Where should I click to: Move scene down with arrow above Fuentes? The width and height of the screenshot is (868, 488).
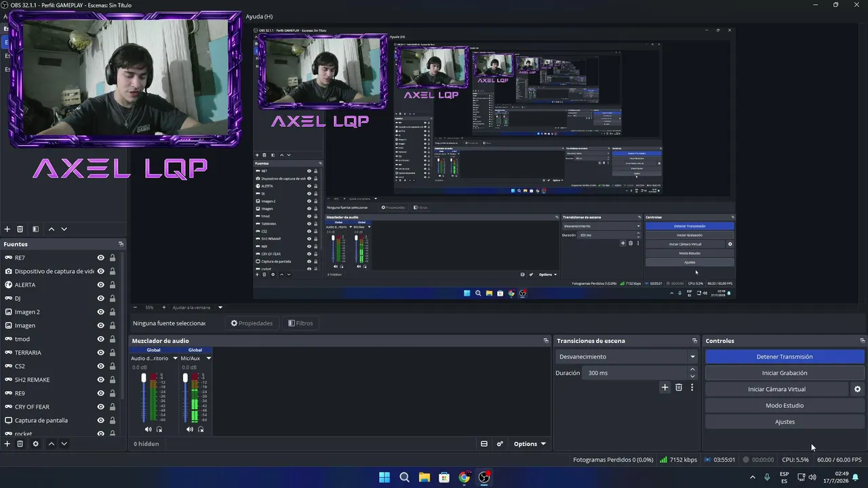(64, 229)
